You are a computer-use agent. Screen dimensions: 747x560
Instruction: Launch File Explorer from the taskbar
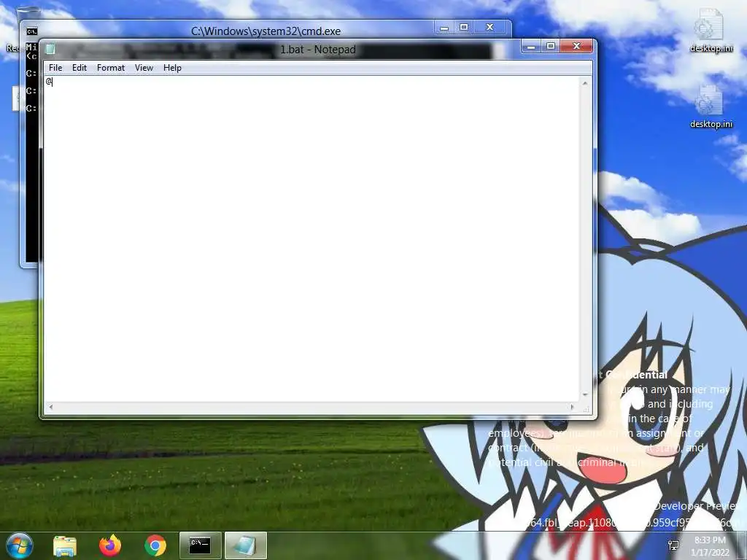click(x=65, y=545)
